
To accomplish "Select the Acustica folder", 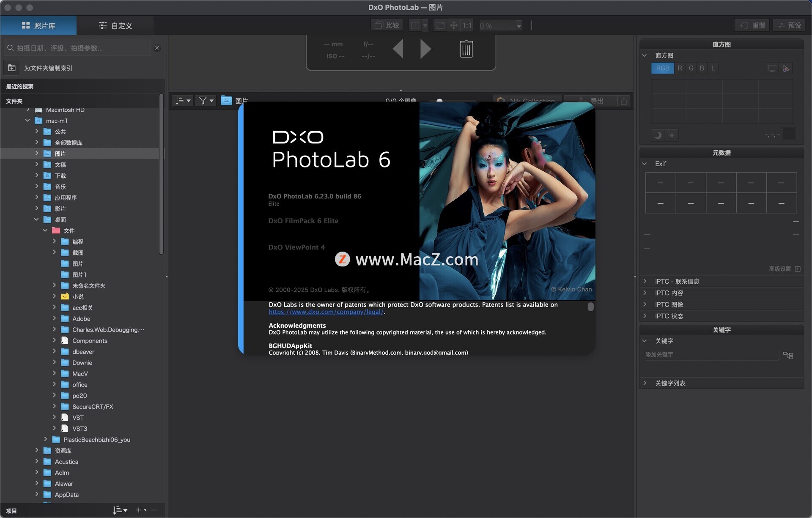I will click(x=66, y=461).
